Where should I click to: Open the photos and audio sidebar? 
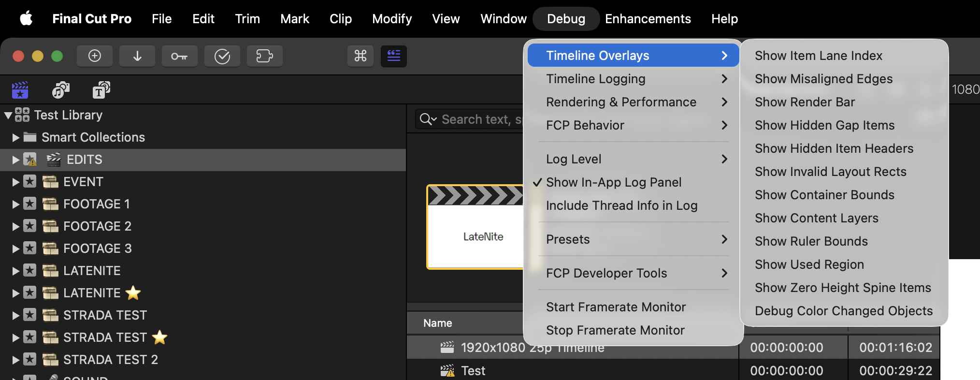61,90
